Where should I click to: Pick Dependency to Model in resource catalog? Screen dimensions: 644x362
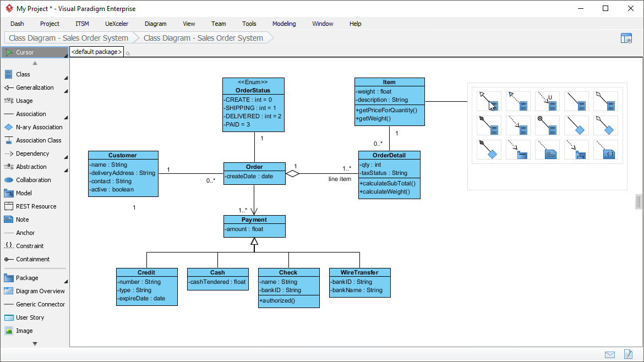[x=576, y=150]
